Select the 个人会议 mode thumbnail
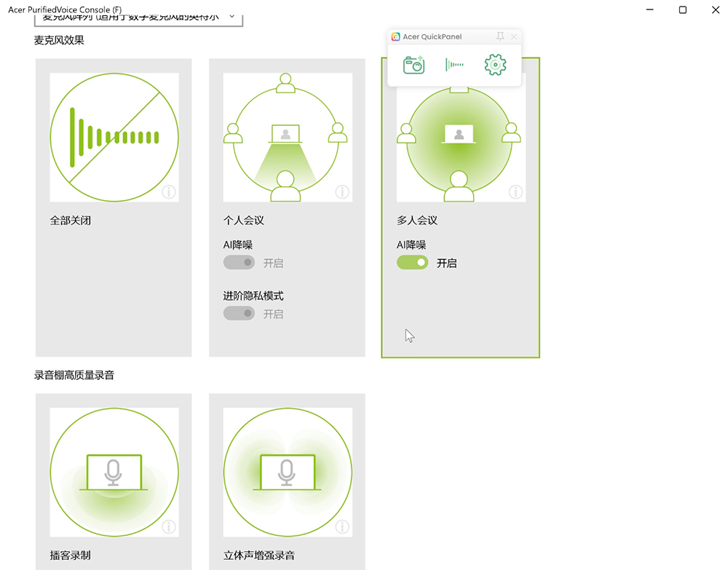Screen dimensions: 728x570 click(x=288, y=137)
